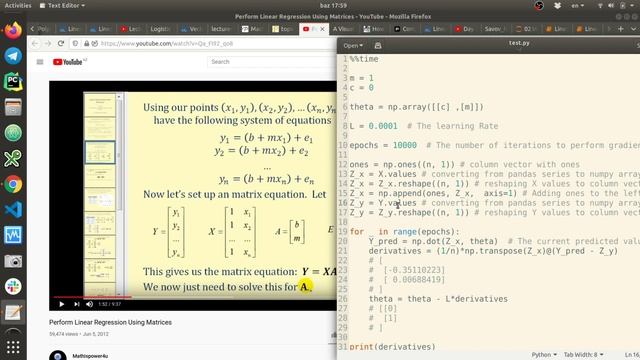
Task: Click the Mathispower4u channel name
Action: point(90,356)
